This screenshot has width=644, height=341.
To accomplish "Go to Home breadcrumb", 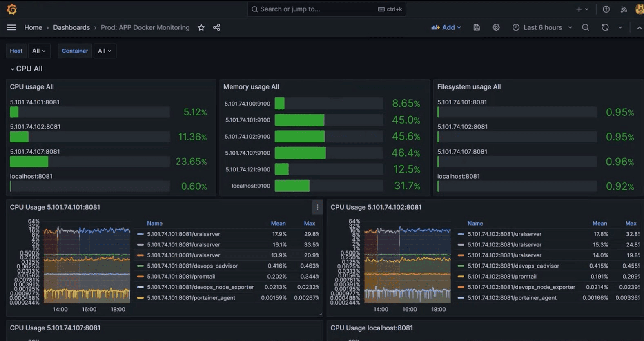I will click(x=33, y=27).
